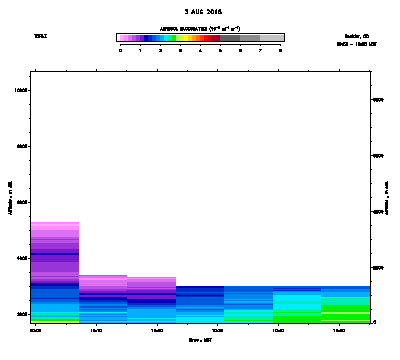Click the colorbar tick label 0
Screen dimensions: 400x360
pyautogui.click(x=120, y=51)
